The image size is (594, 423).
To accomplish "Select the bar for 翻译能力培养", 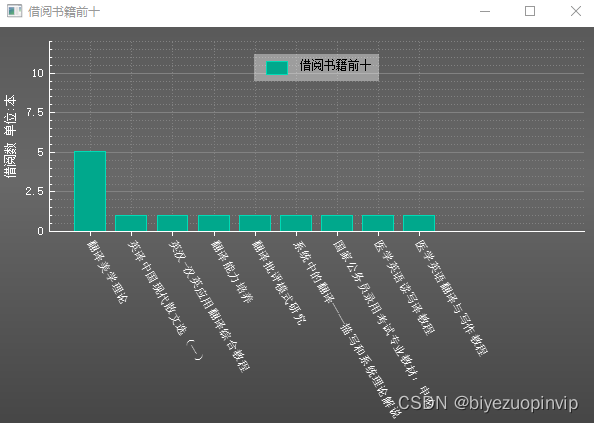I will coord(214,223).
